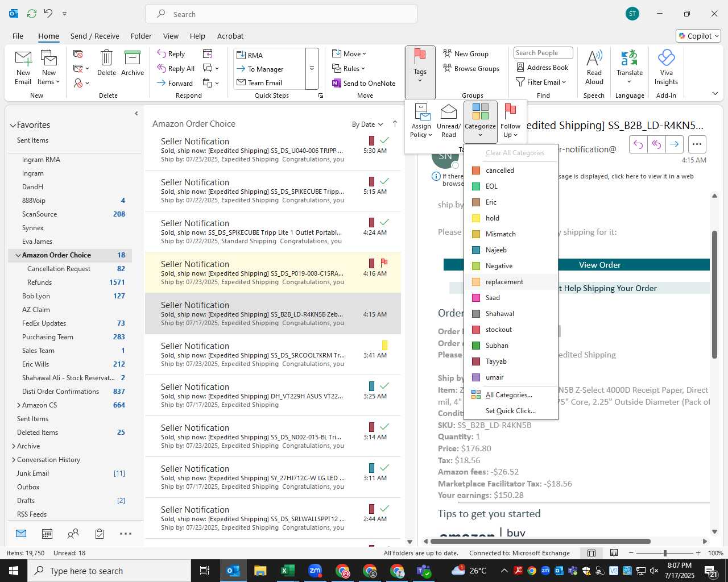Click the Search People field
The height and width of the screenshot is (582, 728).
pos(543,53)
